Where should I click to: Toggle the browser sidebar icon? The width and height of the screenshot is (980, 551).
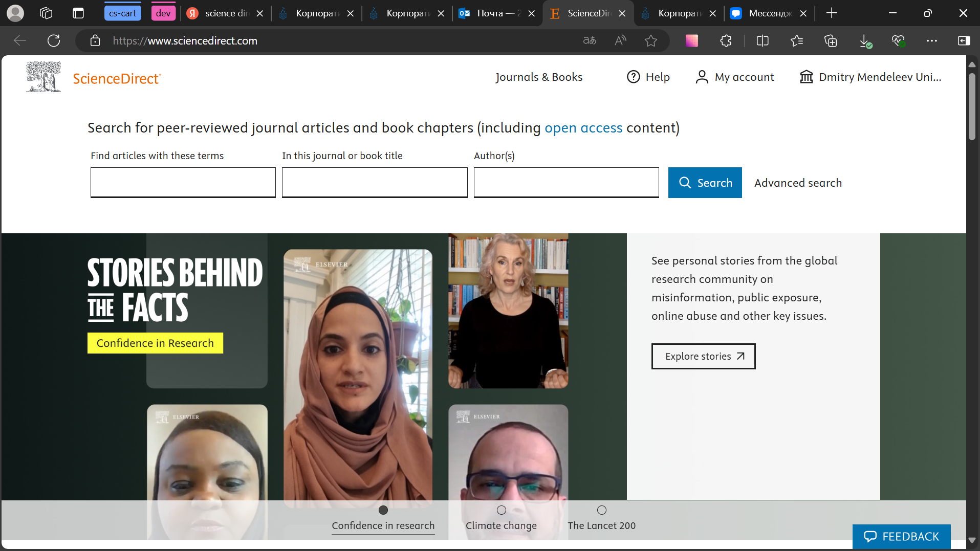[964, 40]
